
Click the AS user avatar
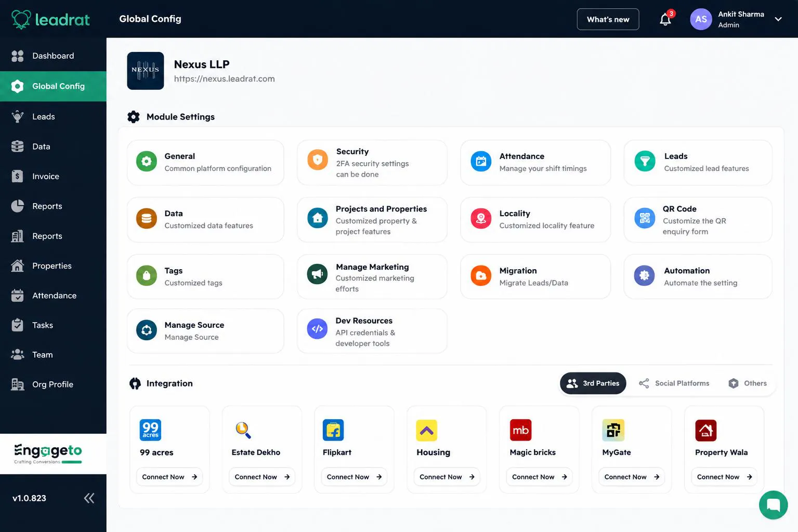701,19
